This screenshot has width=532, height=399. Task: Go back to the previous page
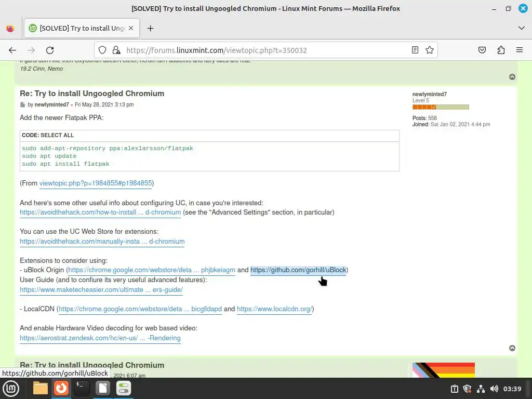coord(12,50)
